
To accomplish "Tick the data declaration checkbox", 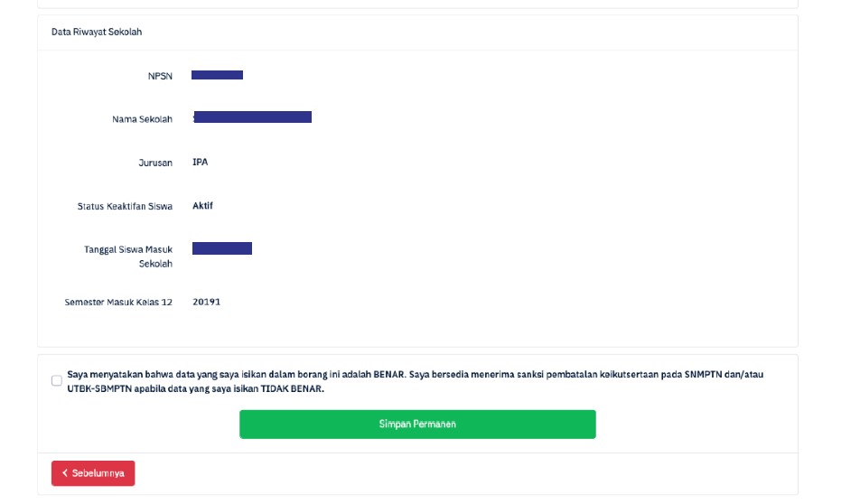I will [57, 380].
